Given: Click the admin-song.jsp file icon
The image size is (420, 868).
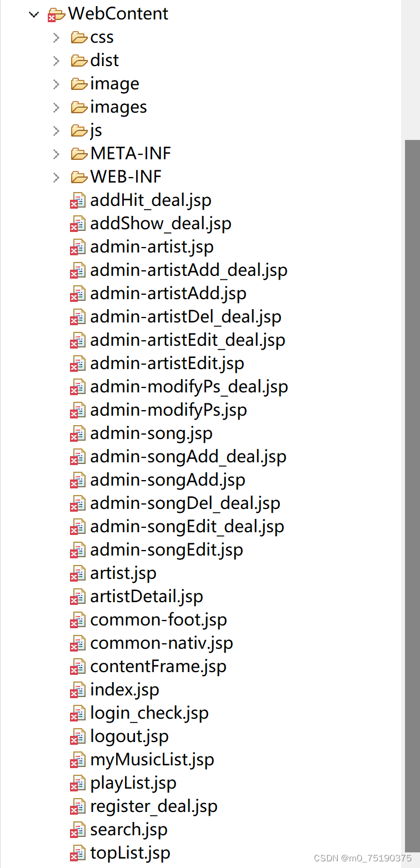Looking at the screenshot, I should tap(78, 433).
